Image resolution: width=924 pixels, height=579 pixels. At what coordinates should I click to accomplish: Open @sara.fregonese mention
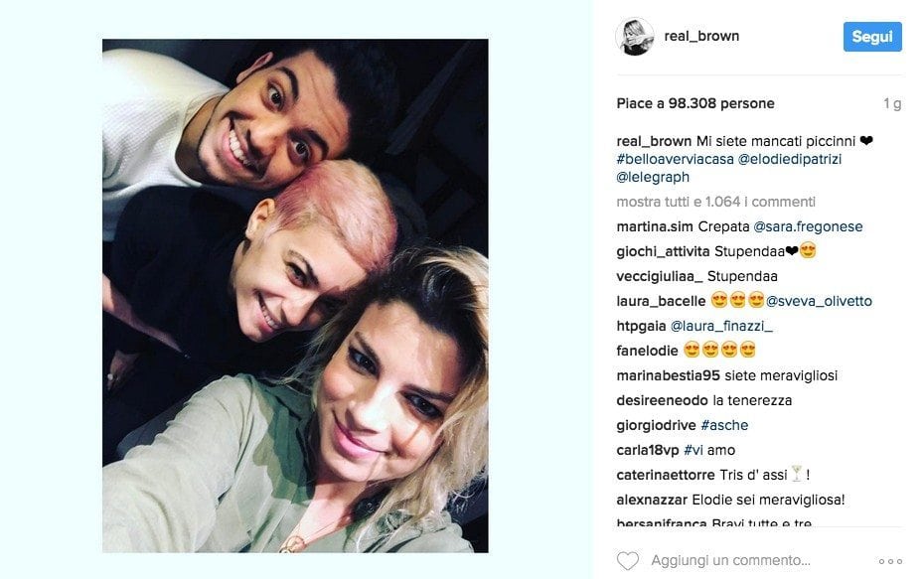click(x=808, y=226)
